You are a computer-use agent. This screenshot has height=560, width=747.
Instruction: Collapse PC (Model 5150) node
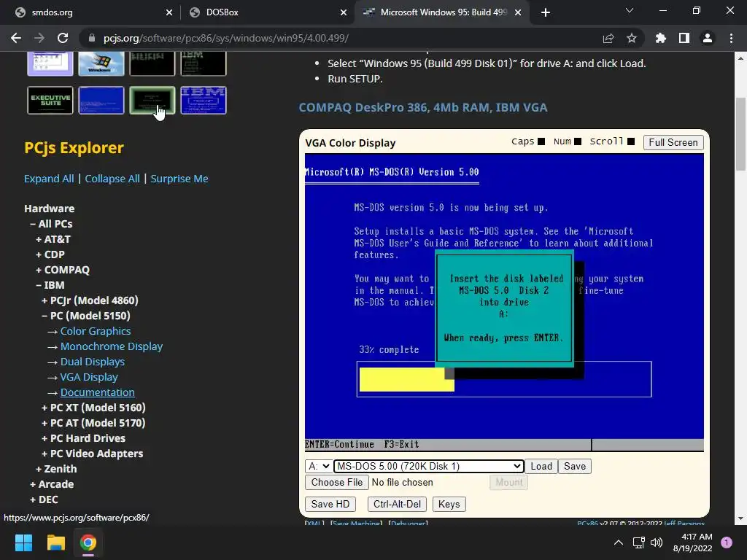pyautogui.click(x=86, y=316)
